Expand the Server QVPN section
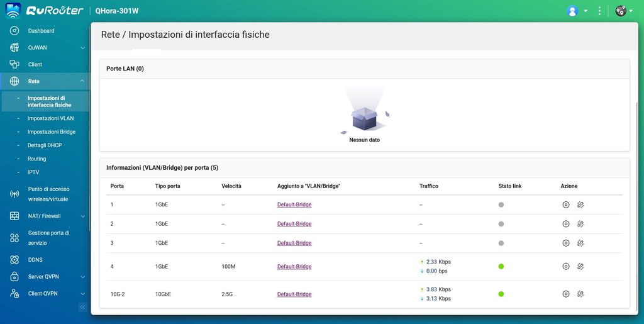This screenshot has height=324, width=644. (x=82, y=277)
